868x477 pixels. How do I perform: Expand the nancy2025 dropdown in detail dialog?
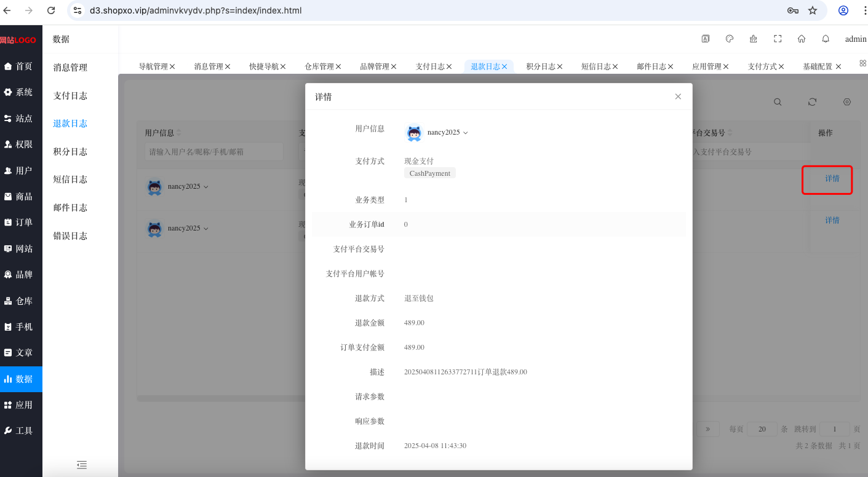point(466,133)
